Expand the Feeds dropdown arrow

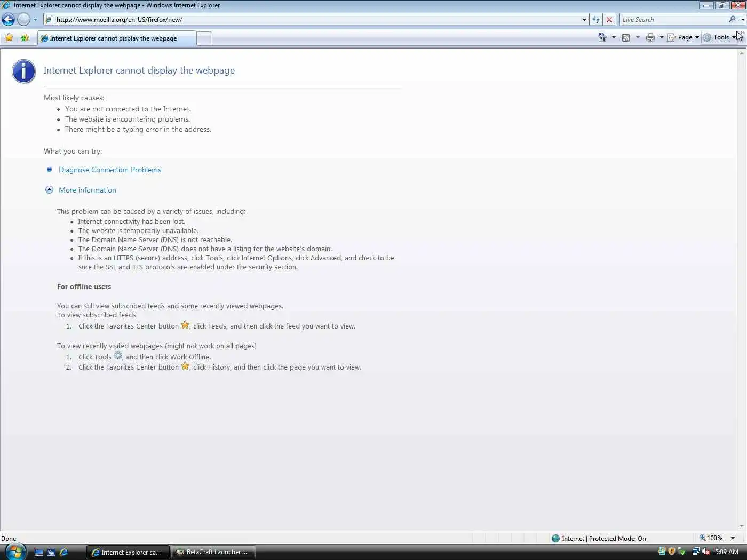pyautogui.click(x=638, y=37)
